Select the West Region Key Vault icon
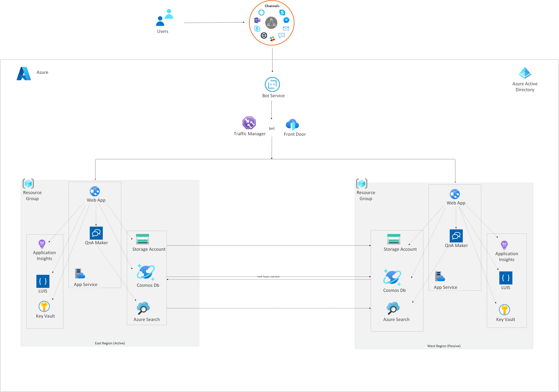This screenshot has height=392, width=559. (x=504, y=310)
